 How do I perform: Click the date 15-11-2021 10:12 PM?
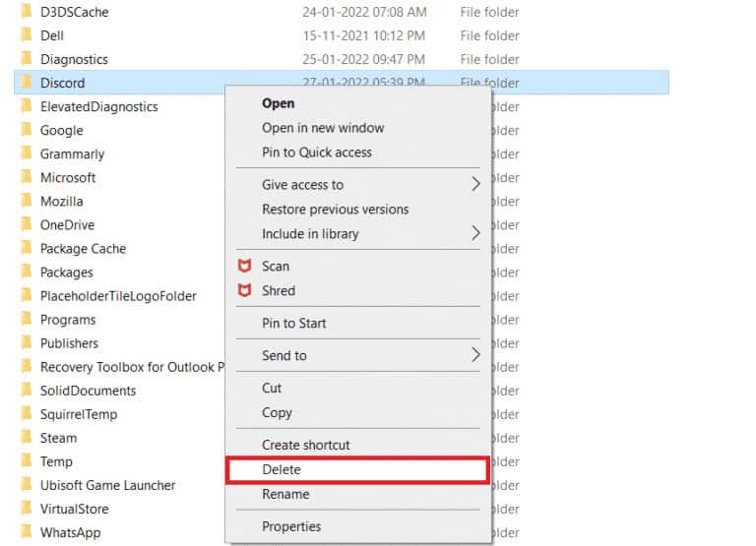364,35
